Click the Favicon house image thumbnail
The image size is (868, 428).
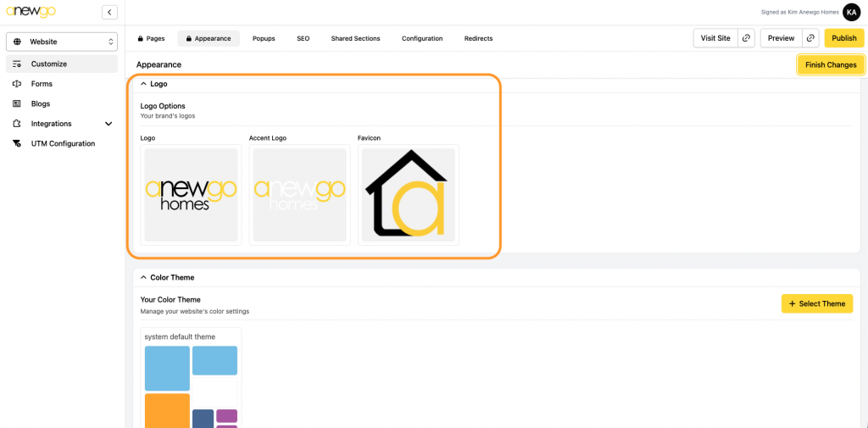(x=409, y=195)
